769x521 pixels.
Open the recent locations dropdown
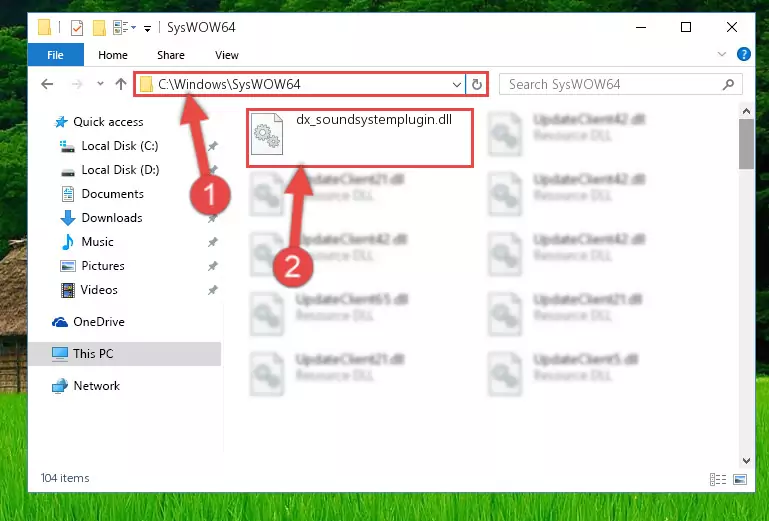click(x=100, y=84)
